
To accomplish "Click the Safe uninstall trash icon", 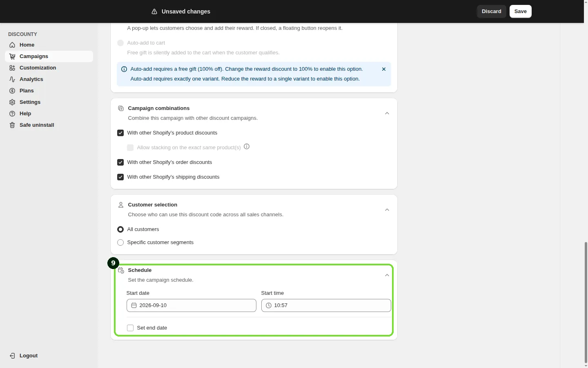I will (12, 125).
